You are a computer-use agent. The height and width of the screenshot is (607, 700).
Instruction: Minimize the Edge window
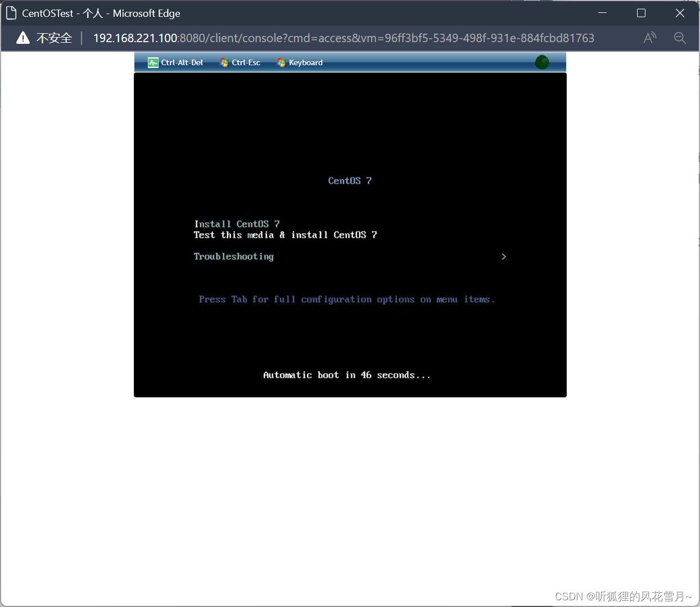point(602,13)
